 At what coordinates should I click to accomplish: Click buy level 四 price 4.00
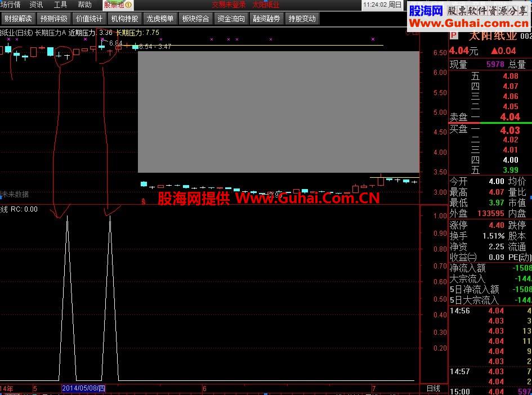(511, 160)
